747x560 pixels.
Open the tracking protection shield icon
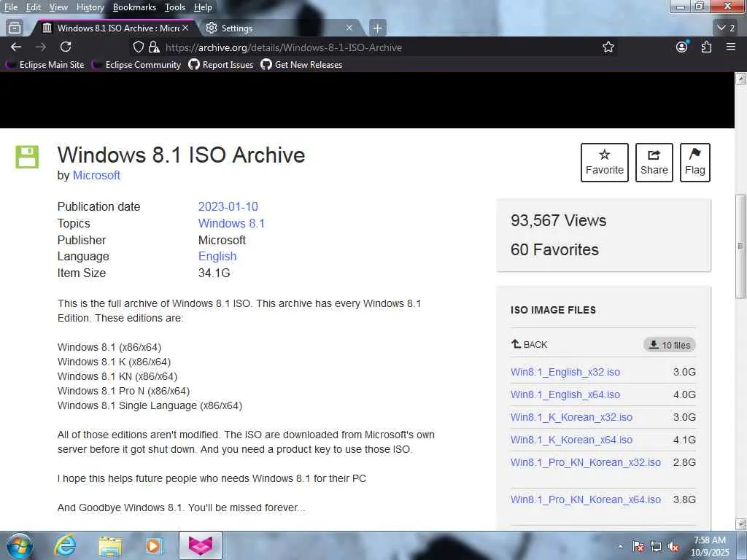(138, 47)
